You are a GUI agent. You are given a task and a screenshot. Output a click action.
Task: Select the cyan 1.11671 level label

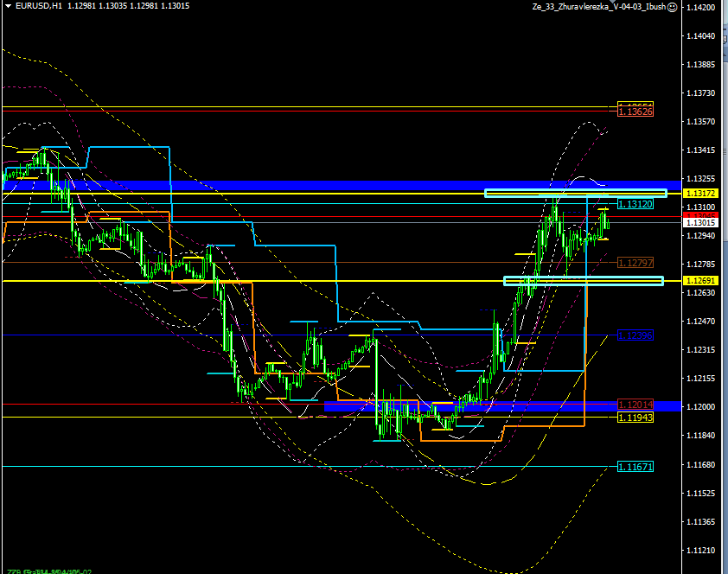[x=635, y=466]
